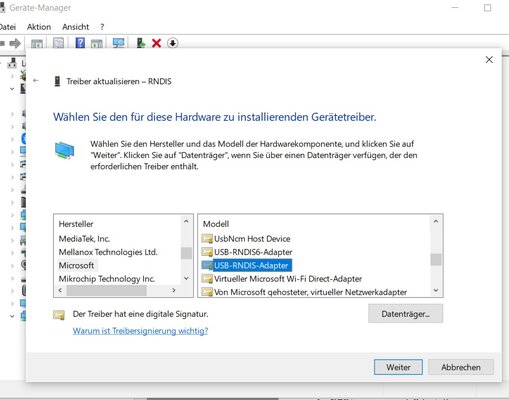The image size is (509, 400).
Task: Open the Warum ist Treibersignierung wichtig link
Action: (x=140, y=331)
